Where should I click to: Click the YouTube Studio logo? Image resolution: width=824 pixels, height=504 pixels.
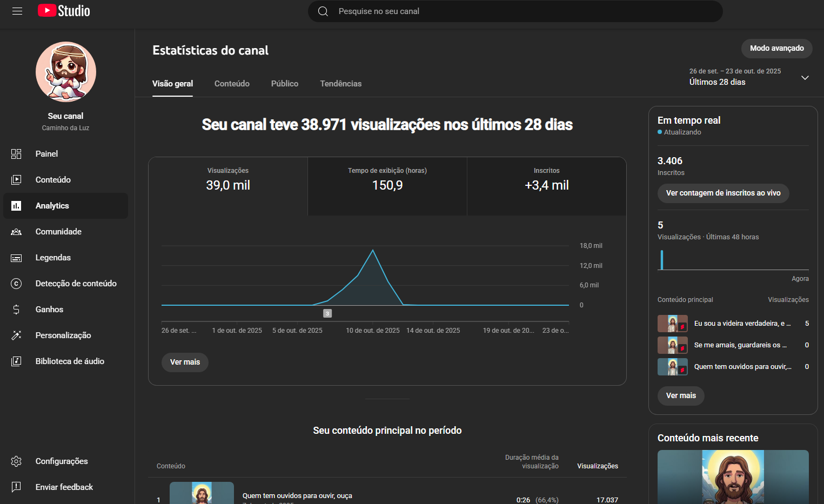coord(64,11)
